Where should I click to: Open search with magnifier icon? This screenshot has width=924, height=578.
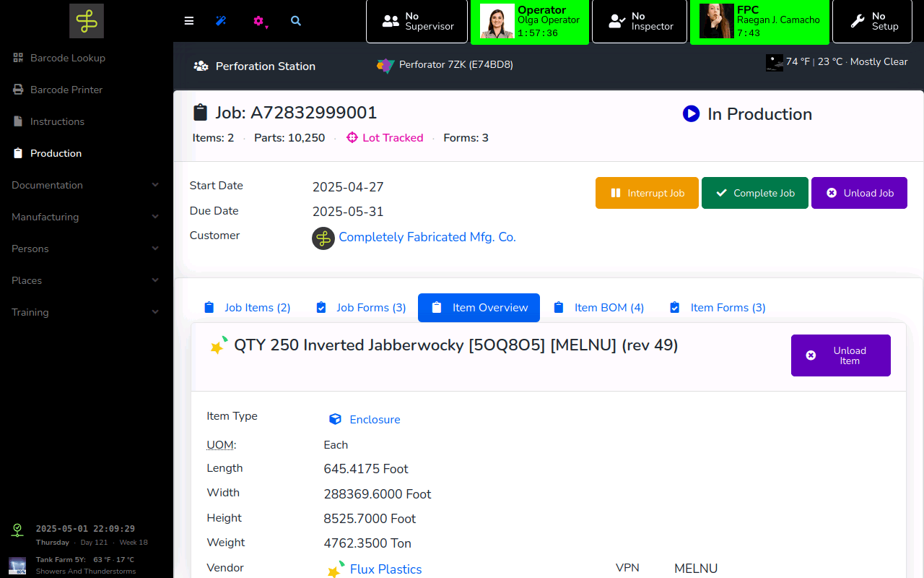[x=296, y=21]
